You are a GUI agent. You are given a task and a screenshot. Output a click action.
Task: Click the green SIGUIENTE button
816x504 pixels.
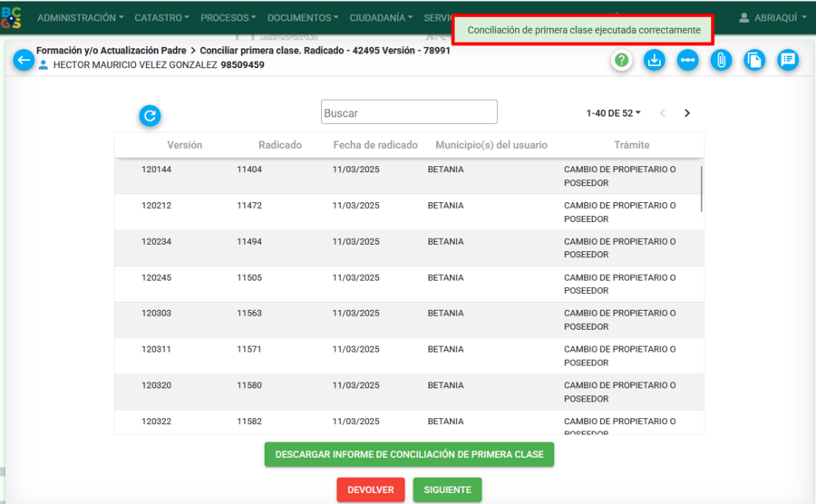click(x=447, y=490)
